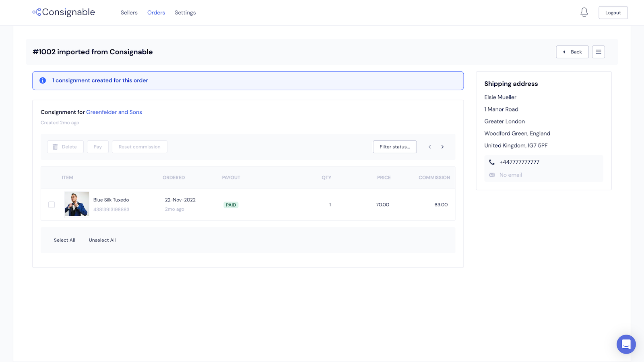Image resolution: width=644 pixels, height=362 pixels.
Task: Click Select All items
Action: click(64, 240)
